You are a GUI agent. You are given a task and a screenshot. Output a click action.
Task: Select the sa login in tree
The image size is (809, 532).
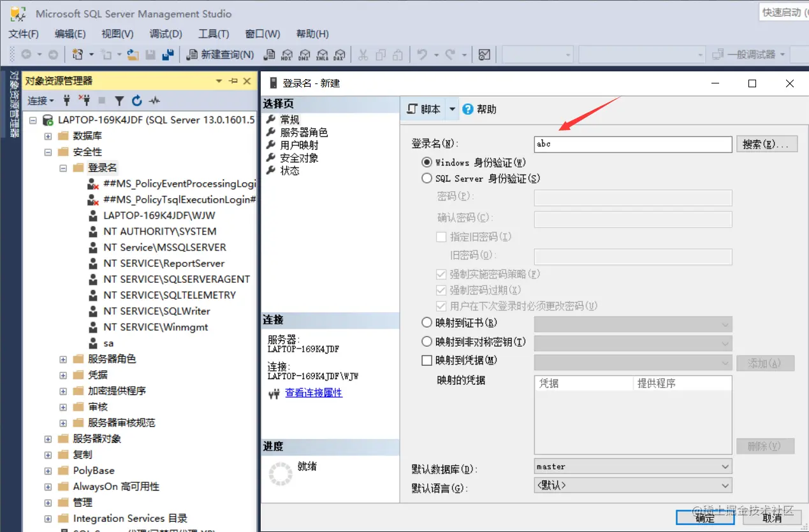[108, 343]
